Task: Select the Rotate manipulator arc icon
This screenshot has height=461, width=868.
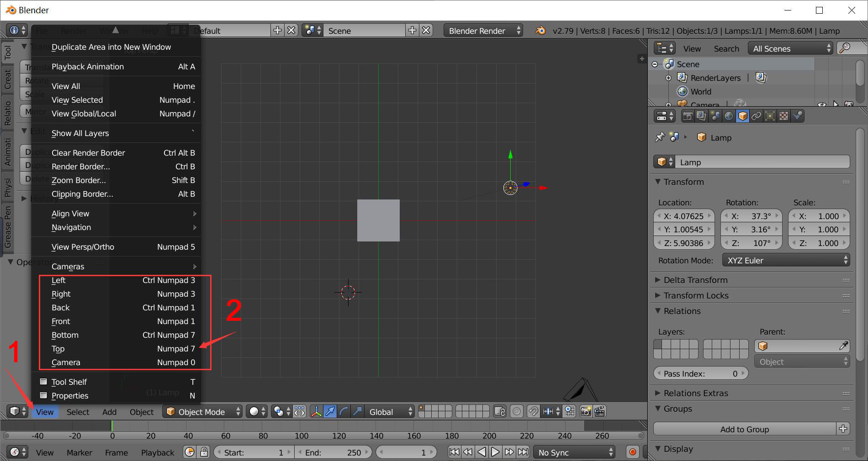Action: (x=344, y=412)
